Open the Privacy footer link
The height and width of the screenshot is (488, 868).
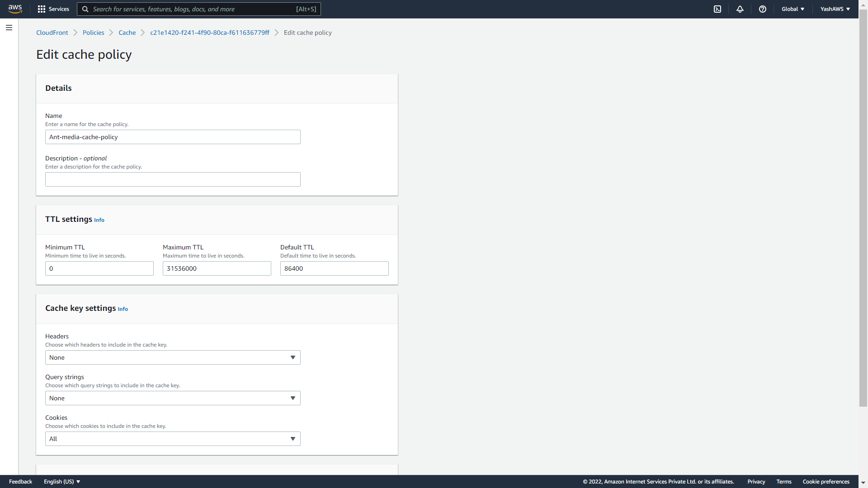(756, 482)
